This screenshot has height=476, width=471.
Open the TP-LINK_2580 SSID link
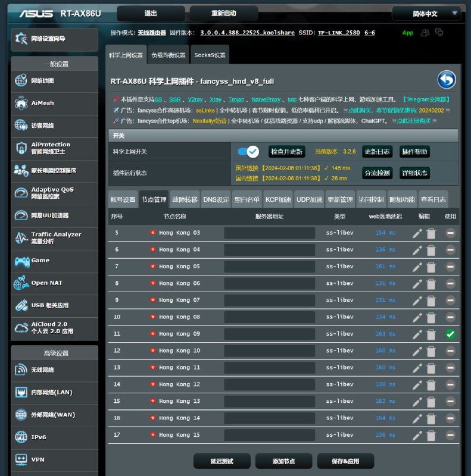point(339,33)
